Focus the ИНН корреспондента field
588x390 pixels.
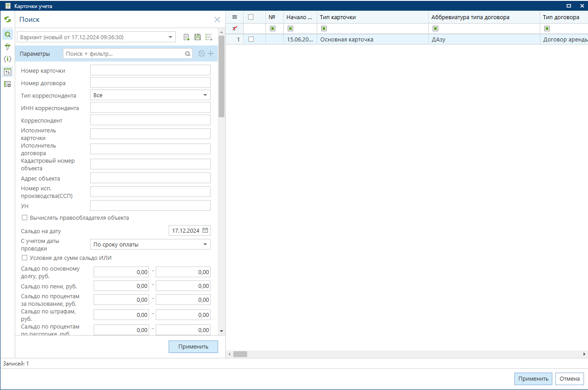(x=150, y=107)
